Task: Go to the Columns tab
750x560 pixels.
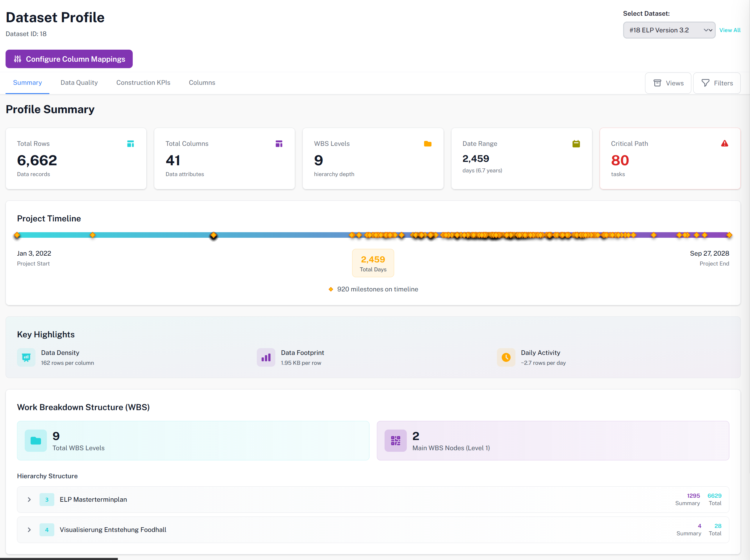Action: click(x=202, y=83)
